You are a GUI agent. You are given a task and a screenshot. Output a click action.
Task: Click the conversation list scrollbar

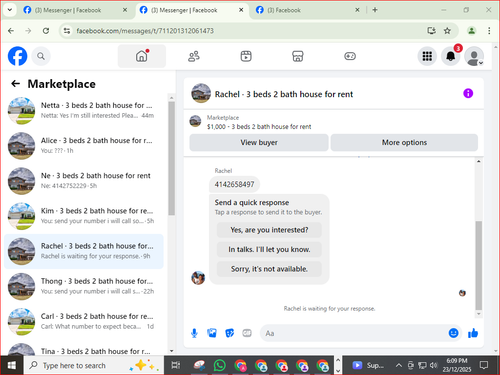(x=171, y=158)
